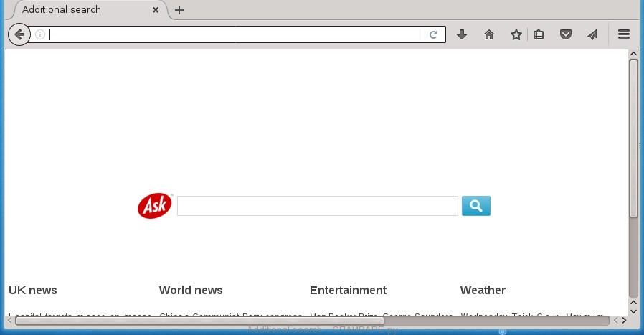This screenshot has height=335, width=644.
Task: Open a new tab with plus button
Action: click(x=179, y=10)
